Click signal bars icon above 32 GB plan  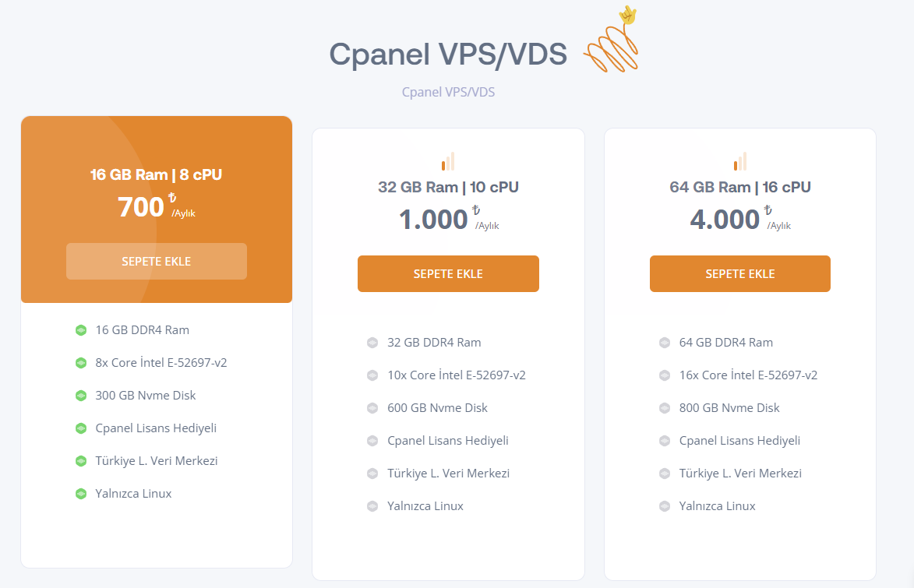point(448,161)
